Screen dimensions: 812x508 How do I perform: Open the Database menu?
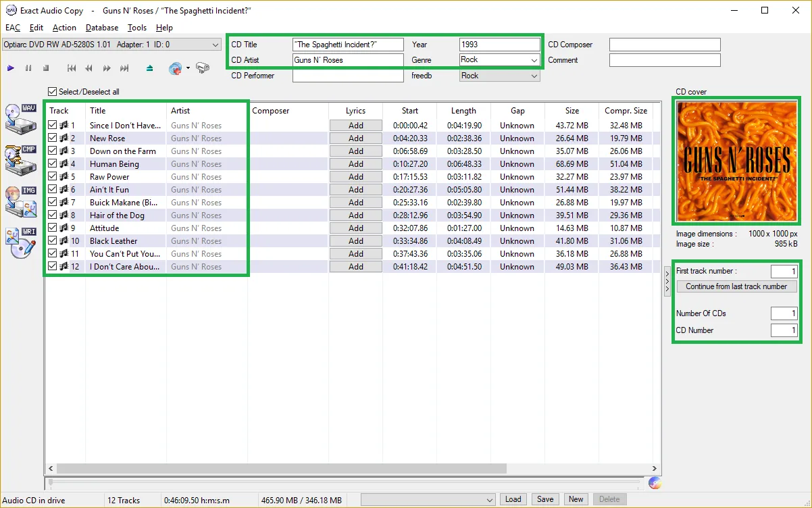pos(102,28)
